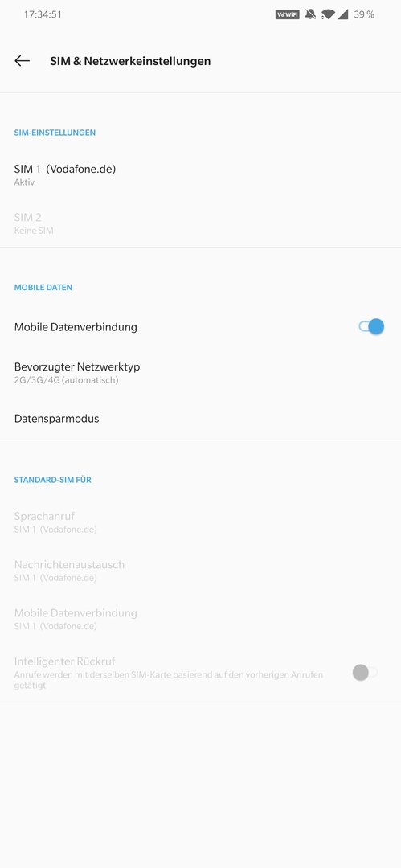Toggle the Intelligenter Rückruf switch
The image size is (401, 868).
tap(365, 673)
